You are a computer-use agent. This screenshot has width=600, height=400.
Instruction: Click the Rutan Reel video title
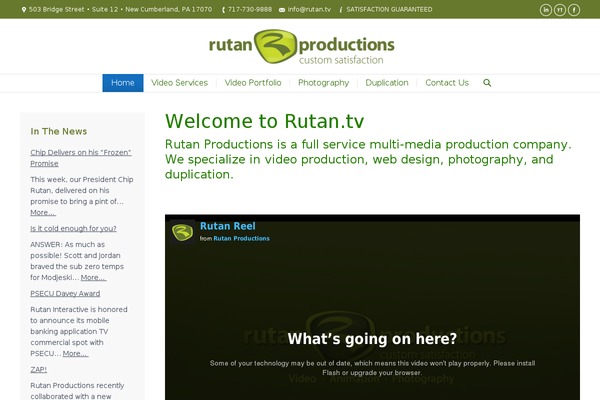pyautogui.click(x=228, y=226)
